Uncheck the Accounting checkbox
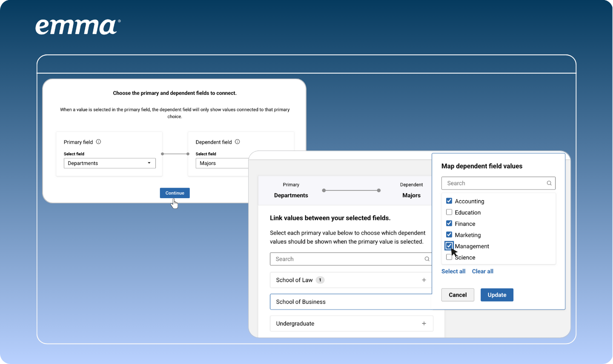 [x=449, y=201]
